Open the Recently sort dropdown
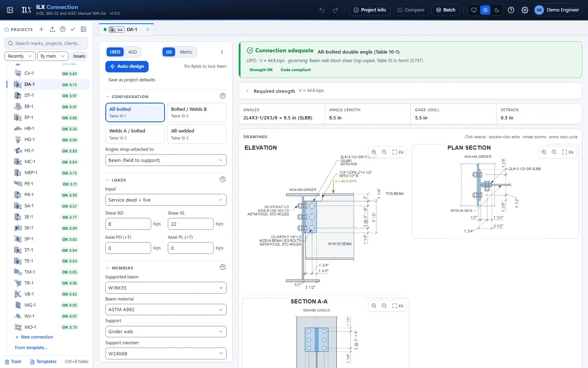This screenshot has height=368, width=588. coord(20,56)
